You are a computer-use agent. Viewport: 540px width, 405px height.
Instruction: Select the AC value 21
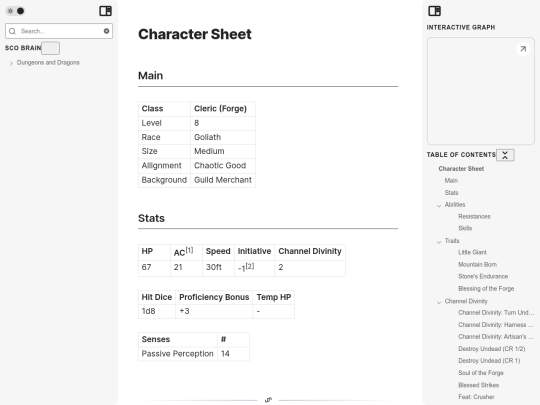(x=186, y=268)
